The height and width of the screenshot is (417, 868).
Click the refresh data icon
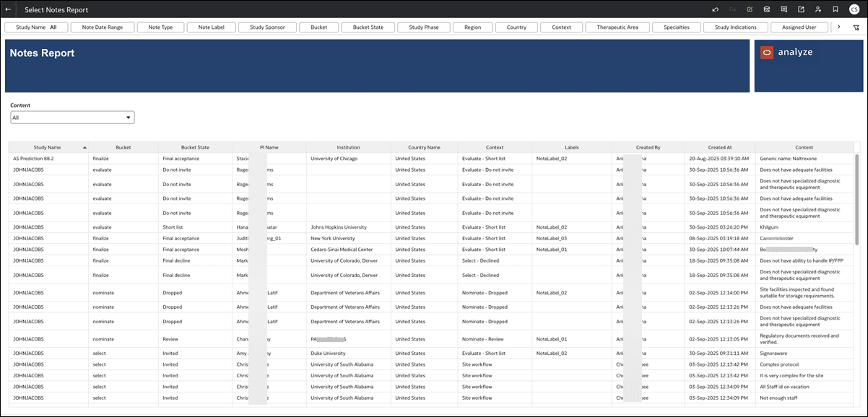pyautogui.click(x=767, y=9)
